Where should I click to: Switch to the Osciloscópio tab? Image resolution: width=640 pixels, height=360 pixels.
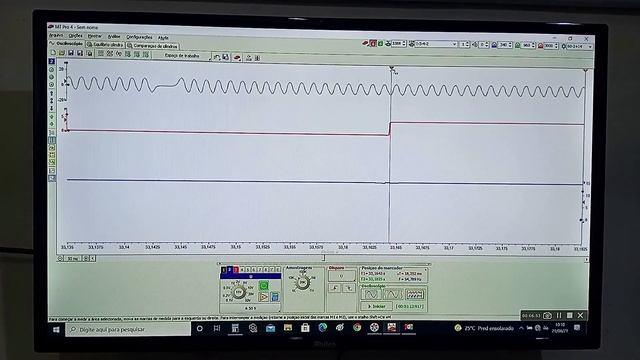pos(66,43)
